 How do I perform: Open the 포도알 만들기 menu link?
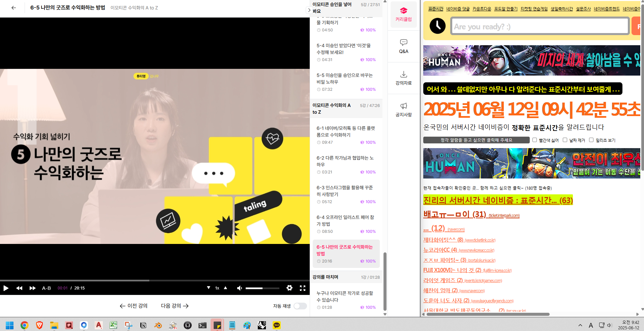coord(506,9)
